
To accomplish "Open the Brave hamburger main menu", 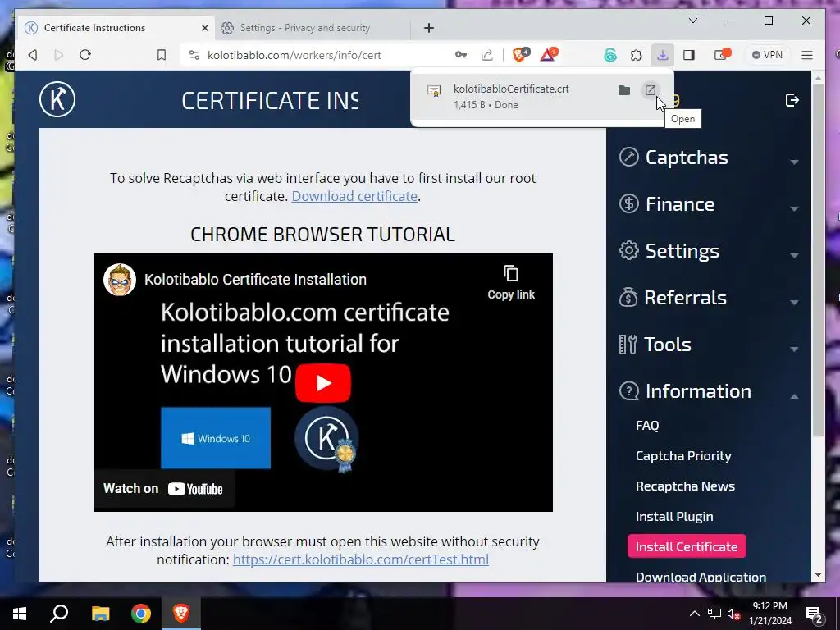I will [807, 55].
